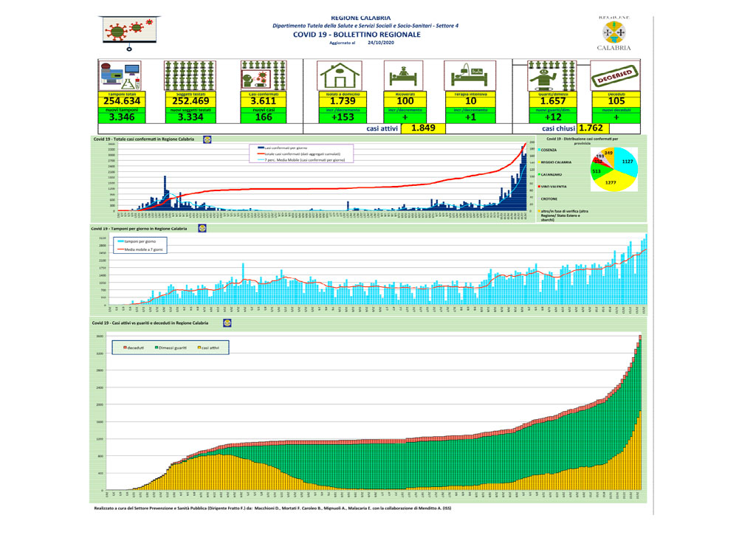Click the 'Realizzato a cura del Settore' footer credit

272,508
